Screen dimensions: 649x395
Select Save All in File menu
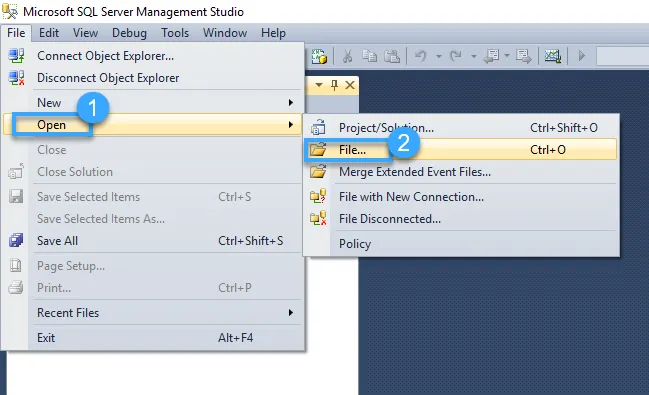[x=153, y=241]
